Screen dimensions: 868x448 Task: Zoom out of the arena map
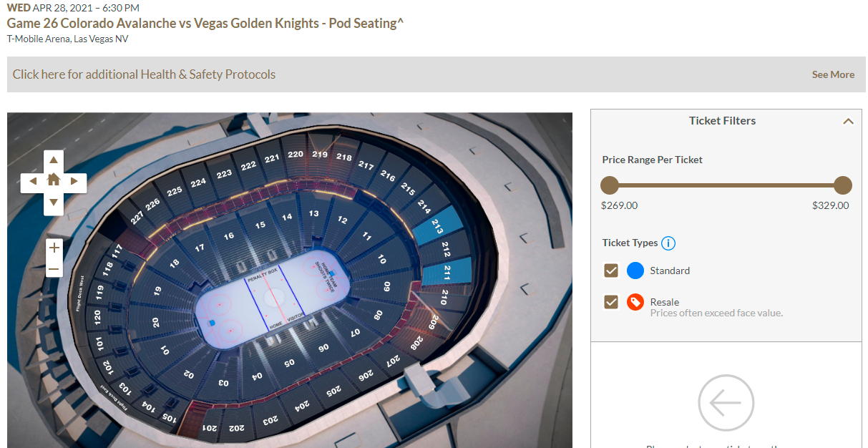tap(54, 270)
